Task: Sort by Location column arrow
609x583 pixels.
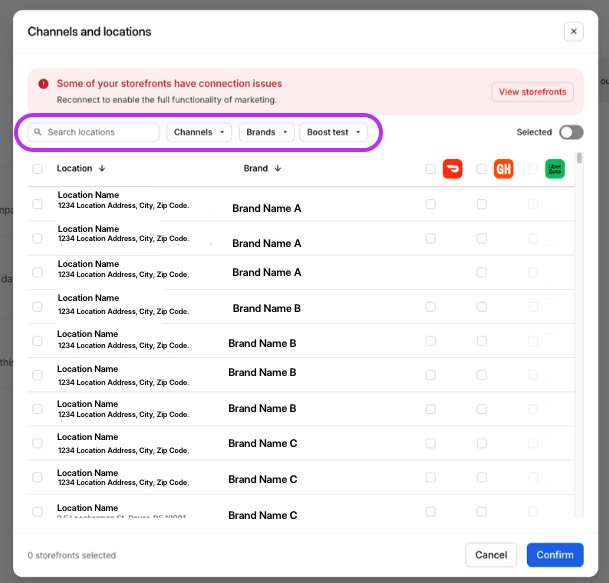Action: coord(102,169)
